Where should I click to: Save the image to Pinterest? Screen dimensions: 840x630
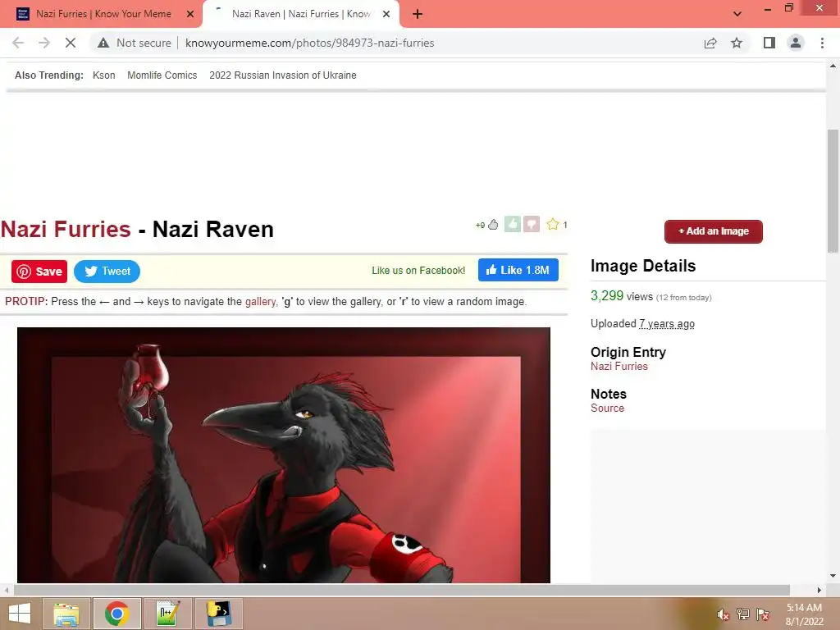click(x=39, y=272)
